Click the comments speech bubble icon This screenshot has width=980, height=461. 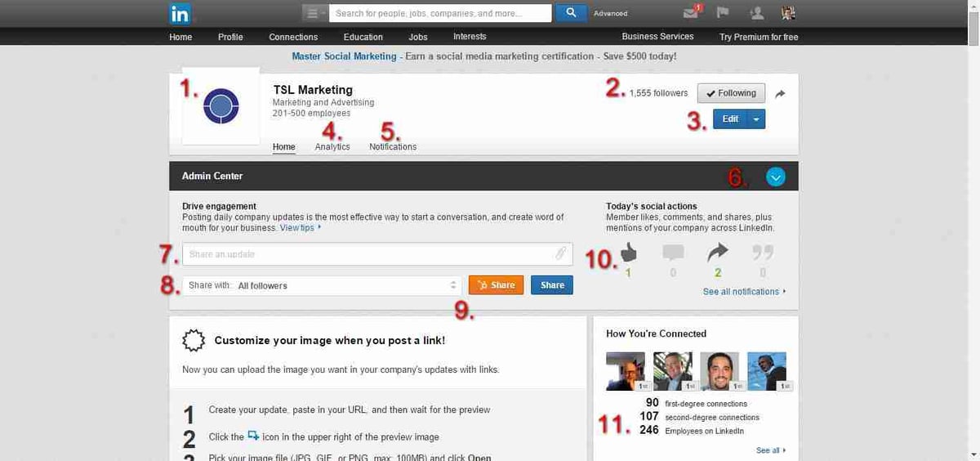673,252
